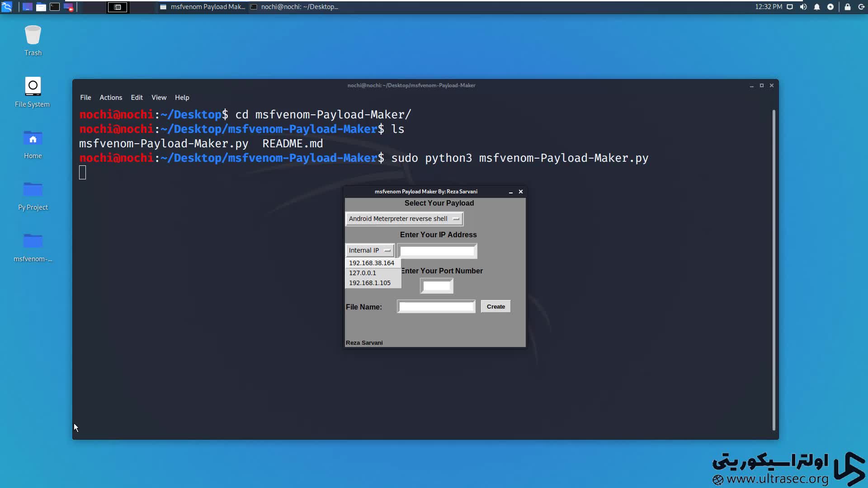868x488 pixels.
Task: Click the power manager lightning icon
Action: (830, 7)
